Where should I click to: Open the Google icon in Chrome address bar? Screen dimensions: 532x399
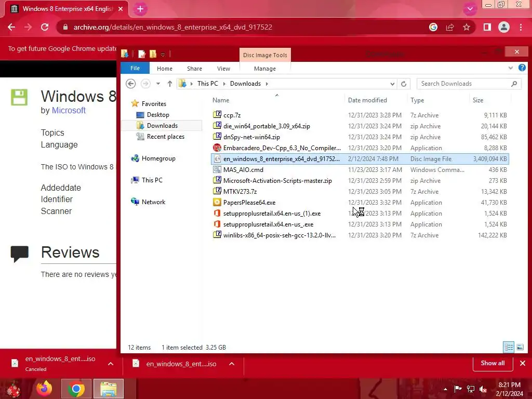click(433, 27)
